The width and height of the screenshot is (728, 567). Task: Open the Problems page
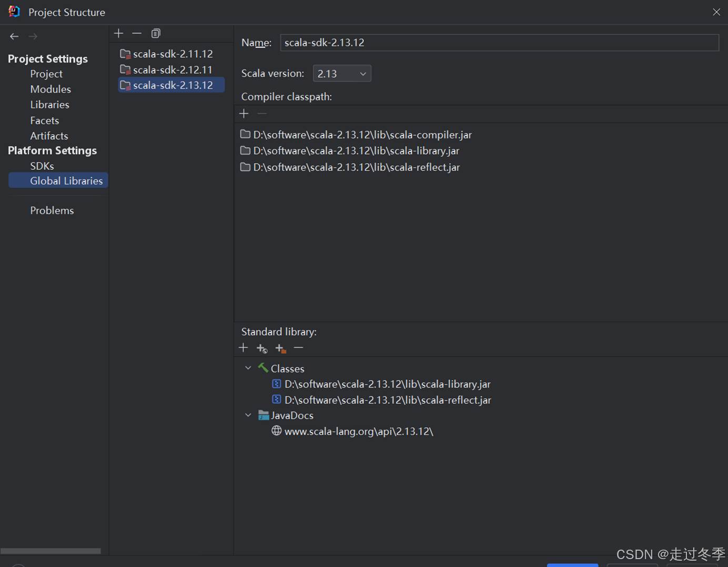tap(52, 210)
